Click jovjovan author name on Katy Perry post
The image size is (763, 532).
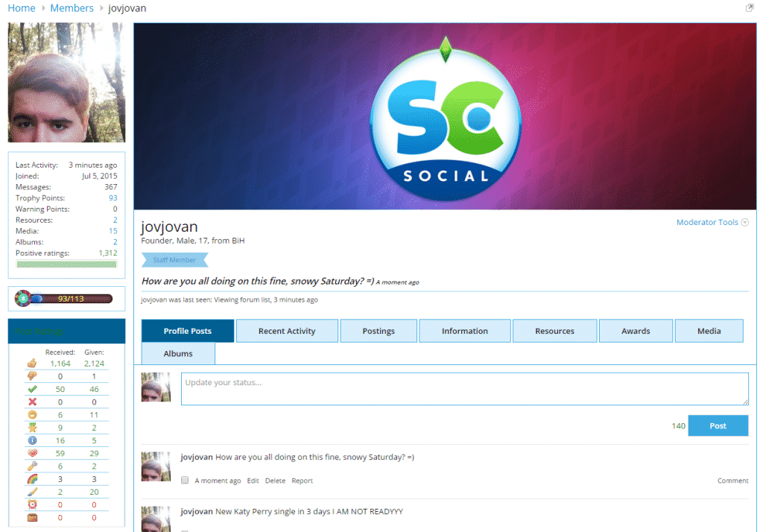coord(197,512)
